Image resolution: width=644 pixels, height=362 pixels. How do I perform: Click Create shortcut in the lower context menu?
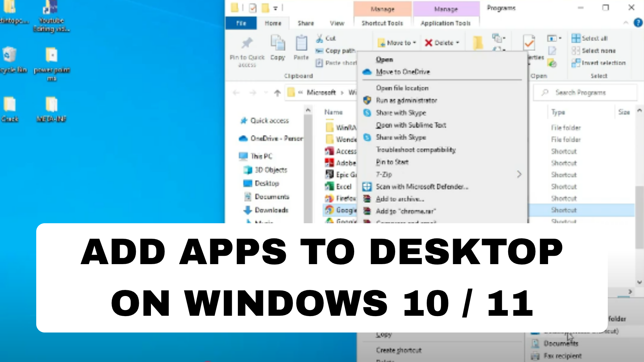(399, 350)
